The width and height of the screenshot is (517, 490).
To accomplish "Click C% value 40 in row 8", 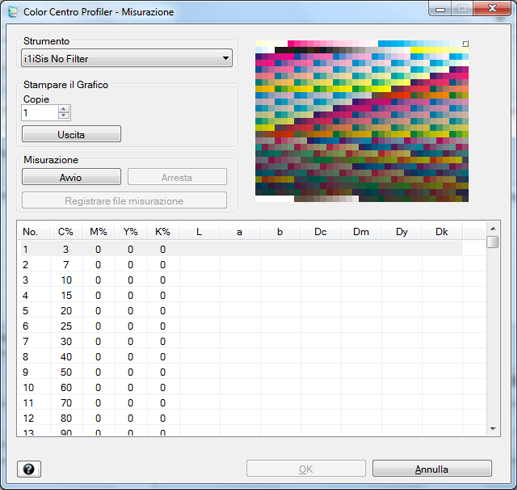I will pyautogui.click(x=66, y=357).
